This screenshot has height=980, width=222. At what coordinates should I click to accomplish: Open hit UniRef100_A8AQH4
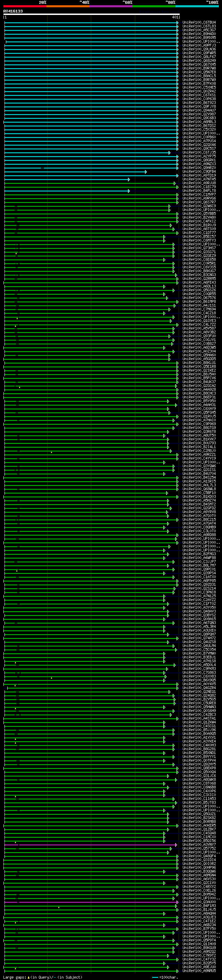click(199, 913)
